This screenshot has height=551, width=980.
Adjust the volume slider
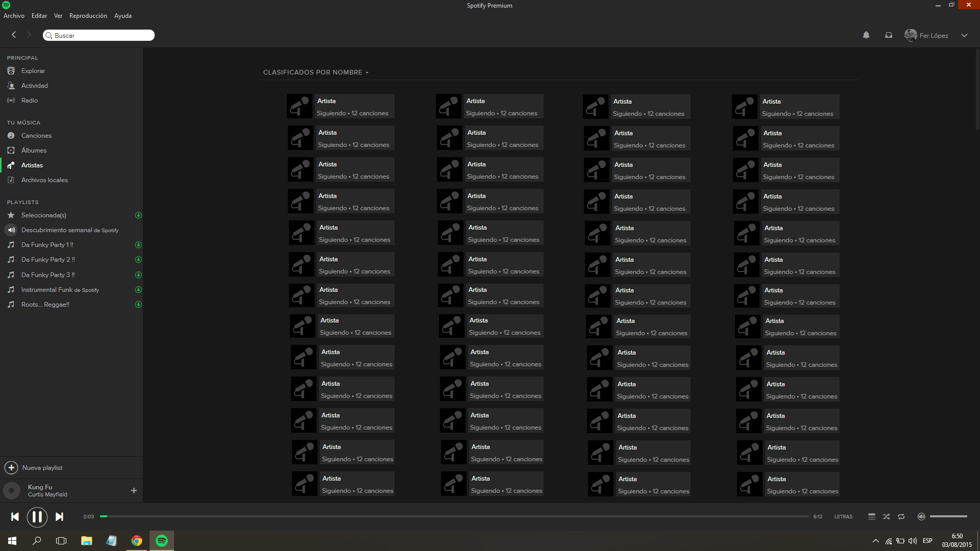coord(948,517)
